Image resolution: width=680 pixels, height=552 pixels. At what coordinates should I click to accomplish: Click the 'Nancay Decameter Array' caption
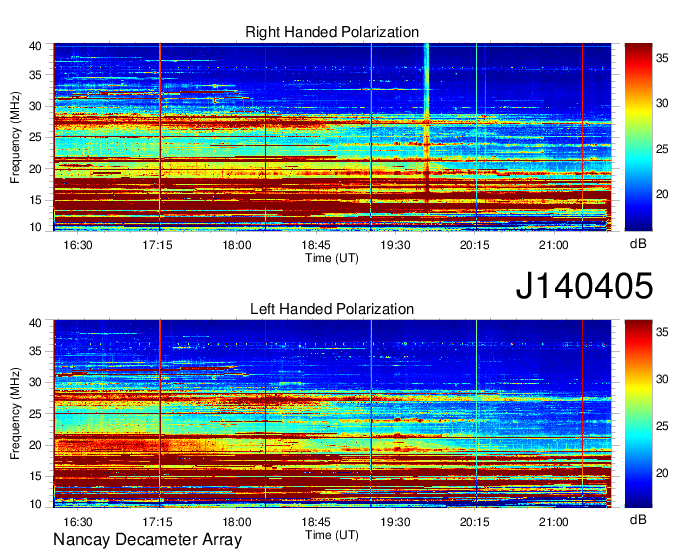click(147, 540)
